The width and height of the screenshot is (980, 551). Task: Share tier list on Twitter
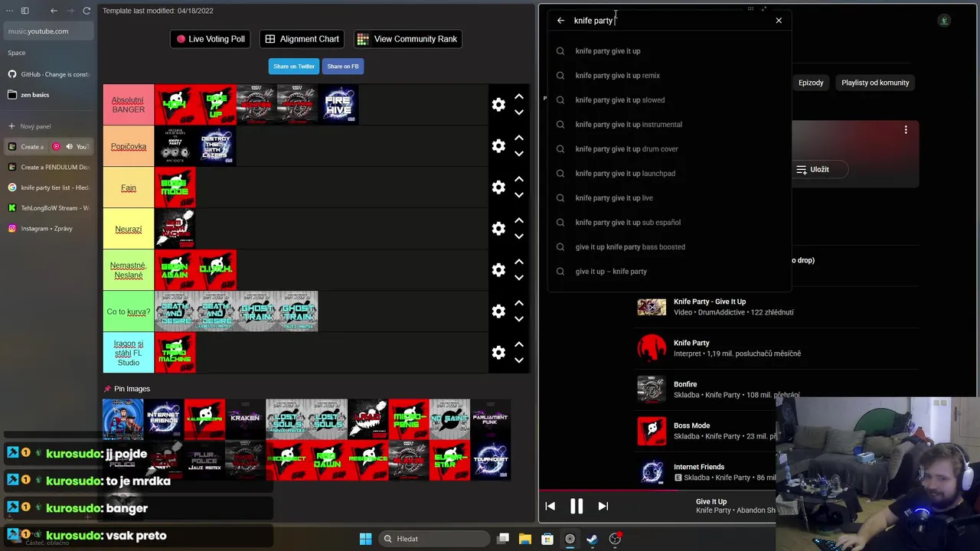pos(294,67)
